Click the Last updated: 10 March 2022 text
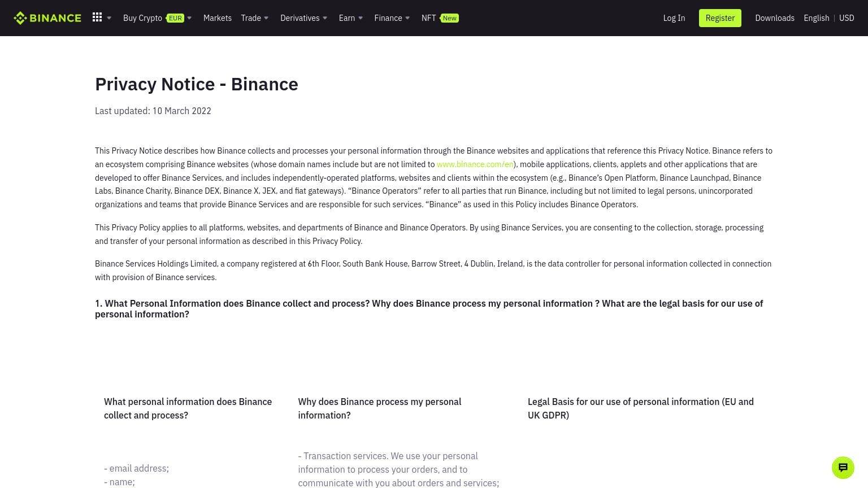This screenshot has width=868, height=488. coord(153,111)
